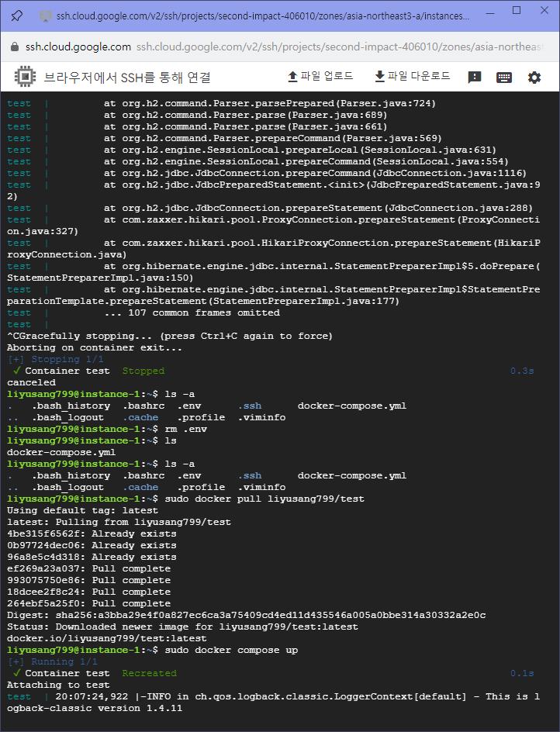The image size is (560, 732).
Task: Click '264ebf5a25f0: Pull complete' line
Action: tap(88, 603)
